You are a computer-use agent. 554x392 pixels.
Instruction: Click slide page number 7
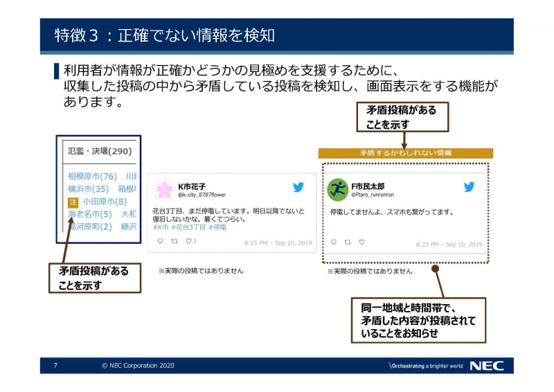pyautogui.click(x=55, y=366)
